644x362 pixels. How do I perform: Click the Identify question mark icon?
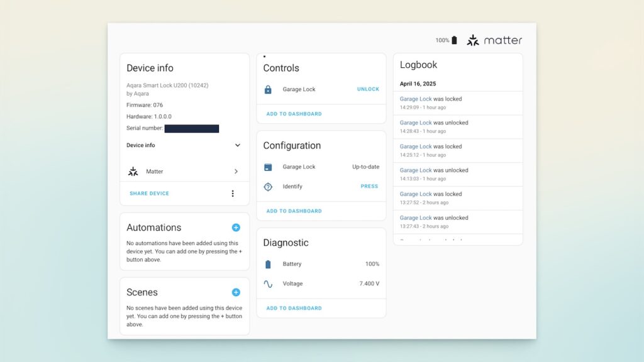click(x=267, y=186)
